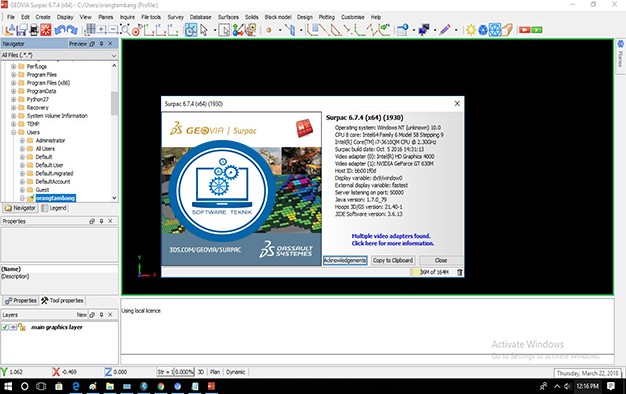Expand the Python27 folder node
The image size is (626, 394).
[14, 99]
